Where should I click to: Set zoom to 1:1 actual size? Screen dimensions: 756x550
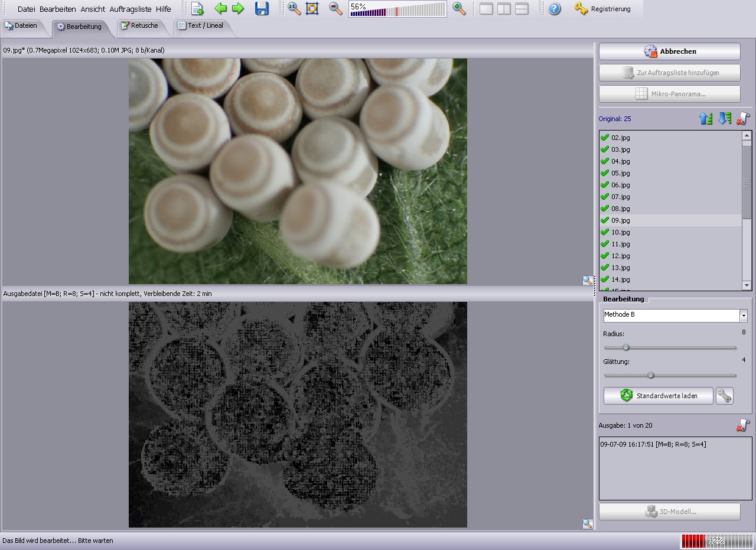click(x=294, y=9)
